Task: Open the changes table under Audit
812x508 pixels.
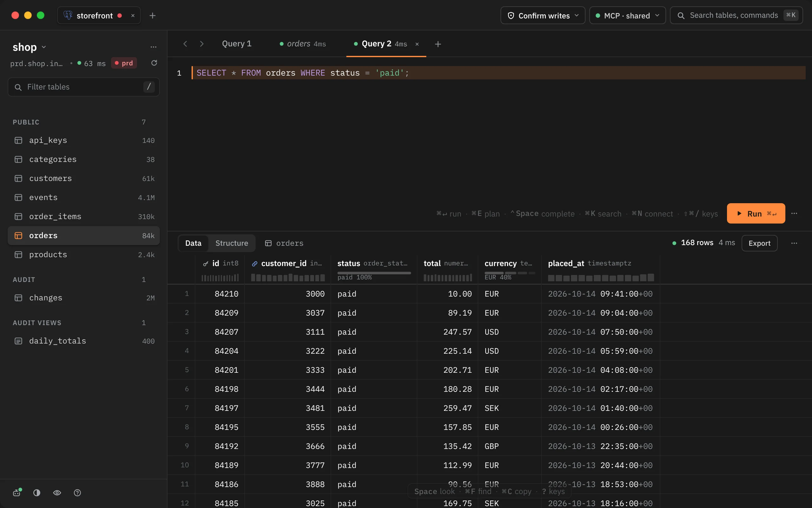Action: click(83, 298)
